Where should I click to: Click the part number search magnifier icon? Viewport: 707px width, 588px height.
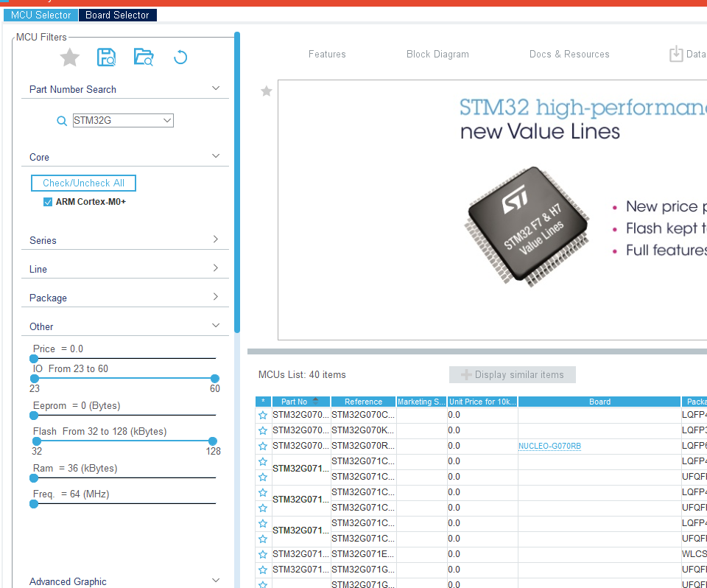pyautogui.click(x=62, y=121)
